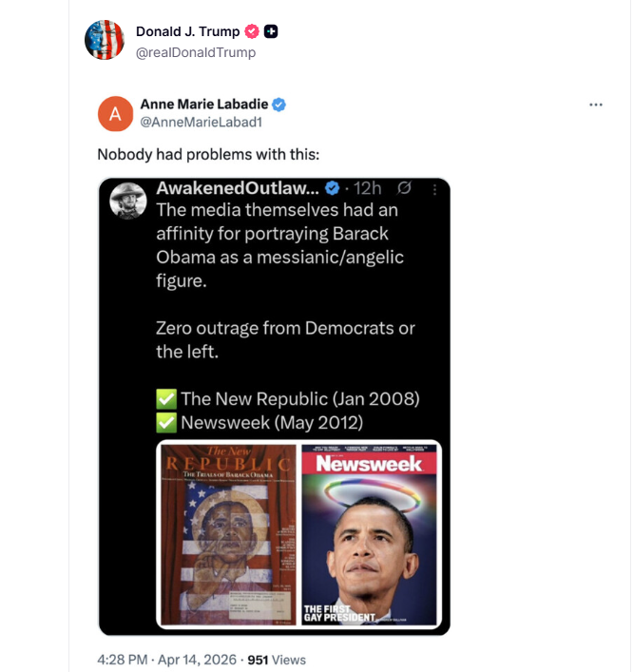Screen dimensions: 634x672
Task: Open The New Republic cover thumbnail
Action: click(x=227, y=535)
